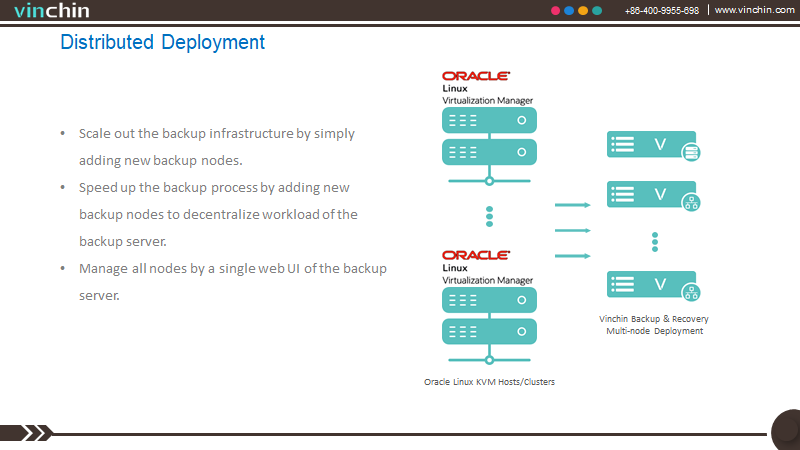Click the first server icon under upper Oracle
800x450 pixels.
tap(489, 120)
